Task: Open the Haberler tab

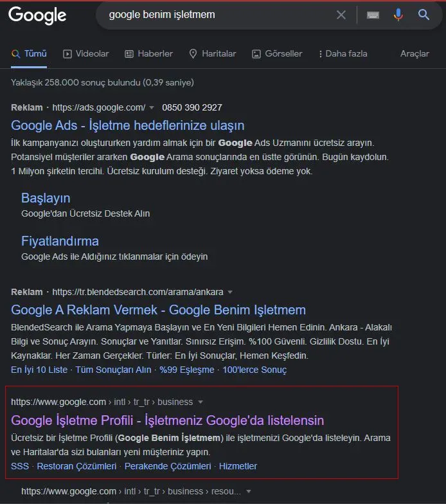Action: 149,54
